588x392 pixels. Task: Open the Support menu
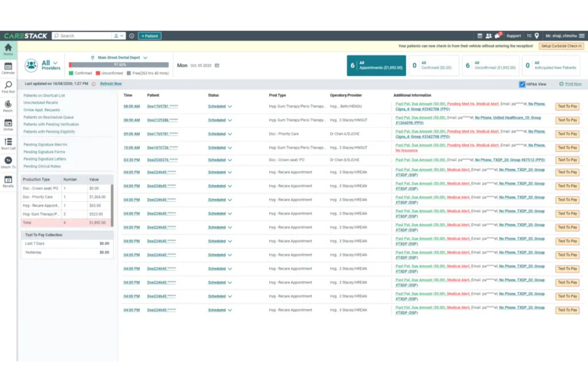pyautogui.click(x=513, y=36)
